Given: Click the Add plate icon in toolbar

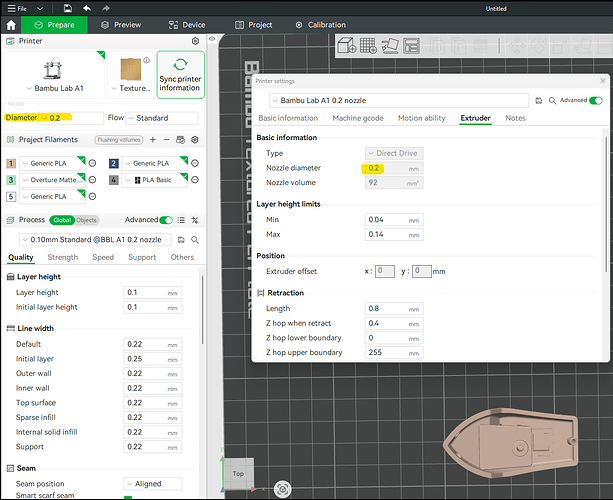Looking at the screenshot, I should 368,45.
